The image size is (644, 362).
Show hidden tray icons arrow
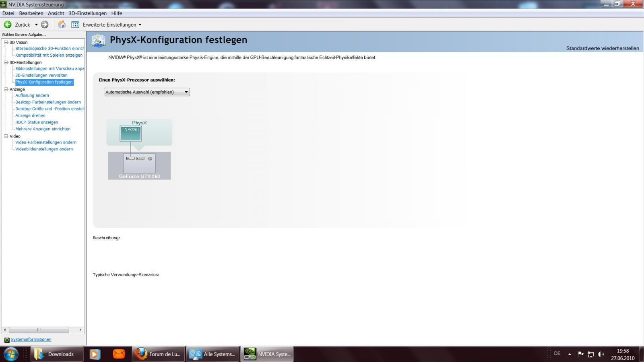point(570,354)
